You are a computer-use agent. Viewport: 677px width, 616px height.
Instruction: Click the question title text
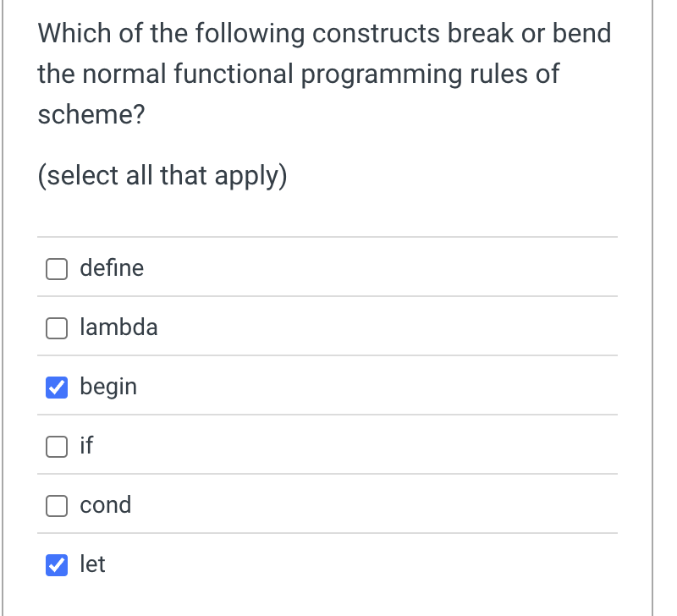click(x=322, y=74)
